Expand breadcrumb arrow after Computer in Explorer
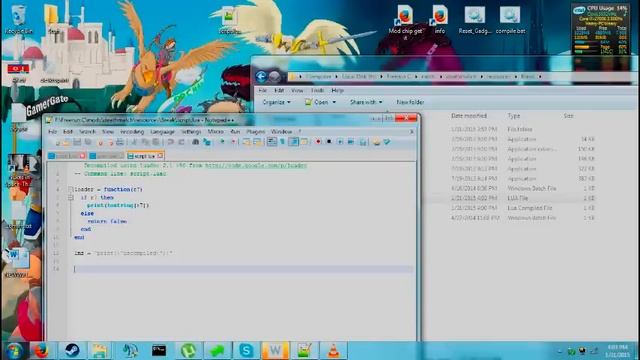This screenshot has height=360, width=640. 337,77
